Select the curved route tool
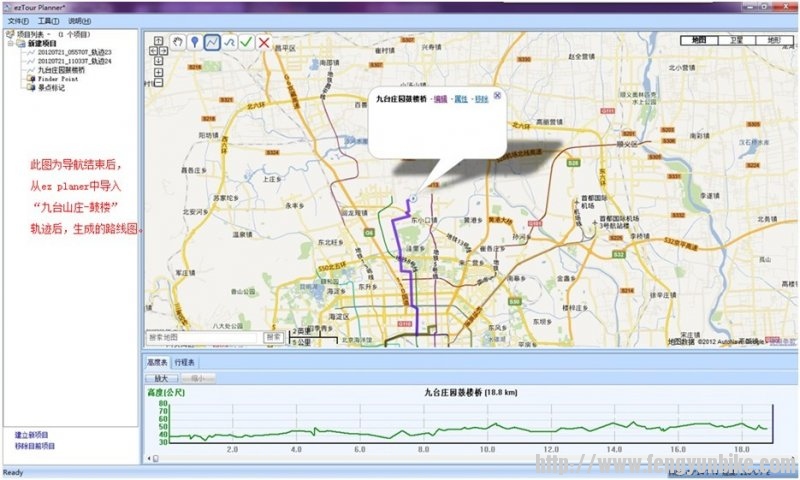800x480 pixels. click(x=229, y=42)
